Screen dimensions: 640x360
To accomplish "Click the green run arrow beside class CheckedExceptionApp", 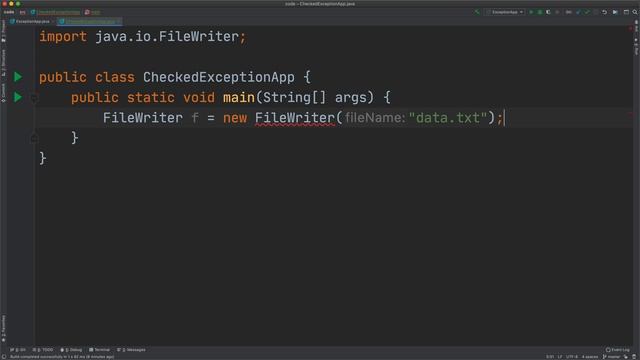I will click(18, 77).
